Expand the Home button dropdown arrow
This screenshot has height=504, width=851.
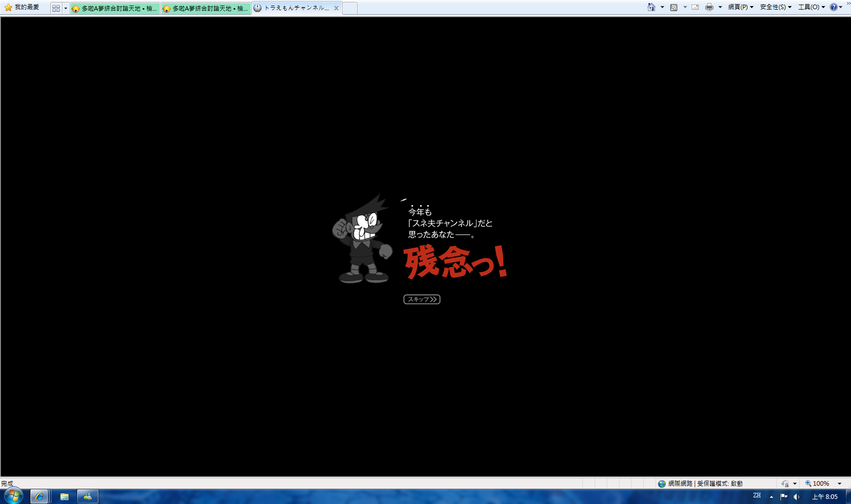pos(662,7)
